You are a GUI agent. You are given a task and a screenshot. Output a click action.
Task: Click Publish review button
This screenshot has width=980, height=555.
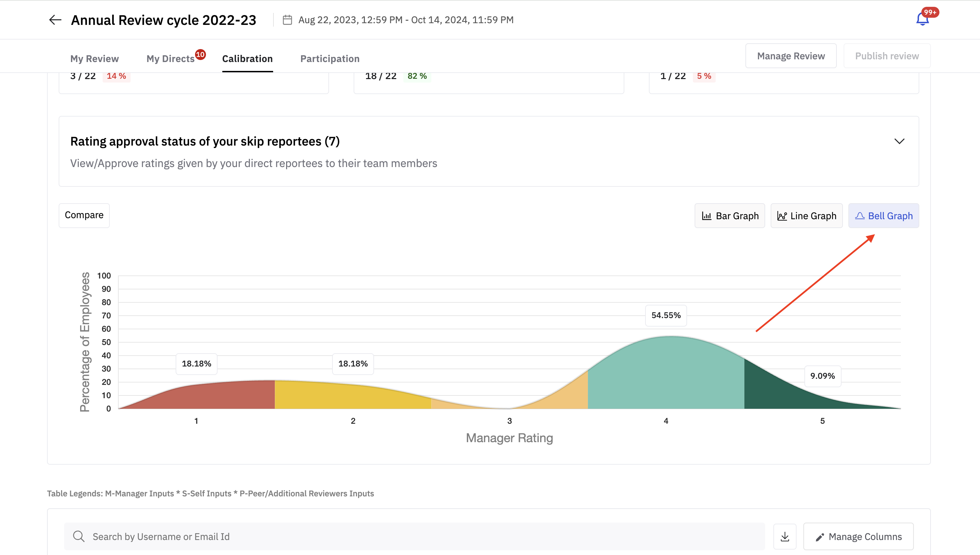pyautogui.click(x=887, y=56)
